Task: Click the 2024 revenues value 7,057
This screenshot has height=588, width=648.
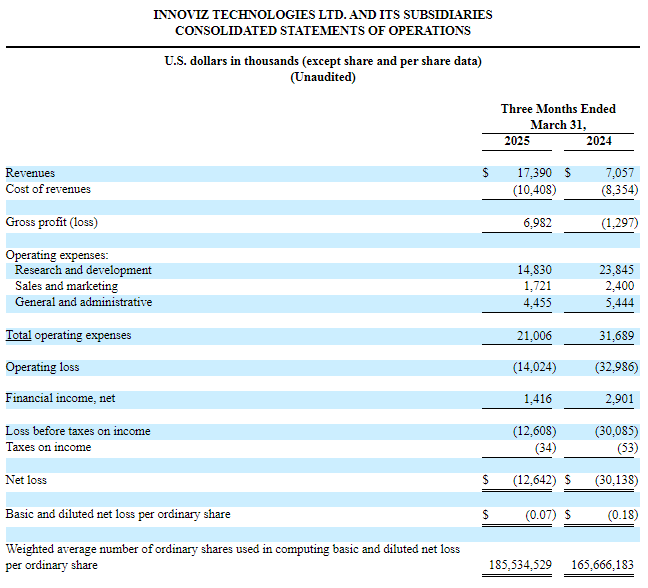Action: (x=617, y=173)
